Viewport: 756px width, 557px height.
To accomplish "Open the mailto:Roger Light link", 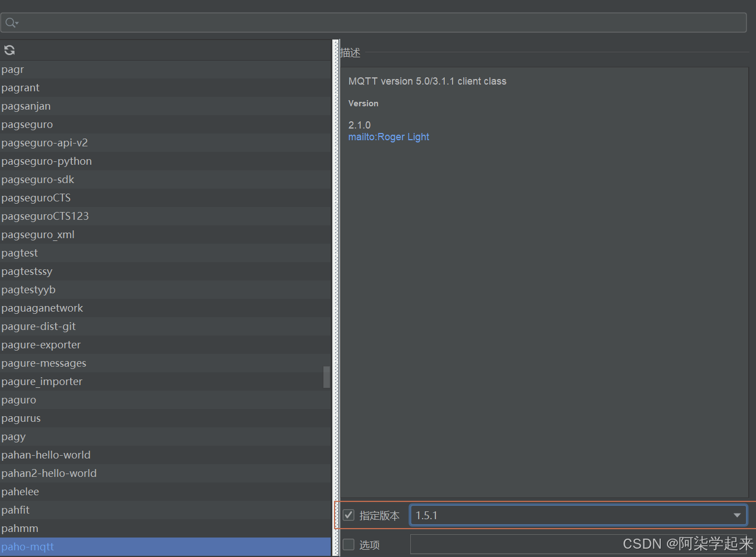I will 389,137.
